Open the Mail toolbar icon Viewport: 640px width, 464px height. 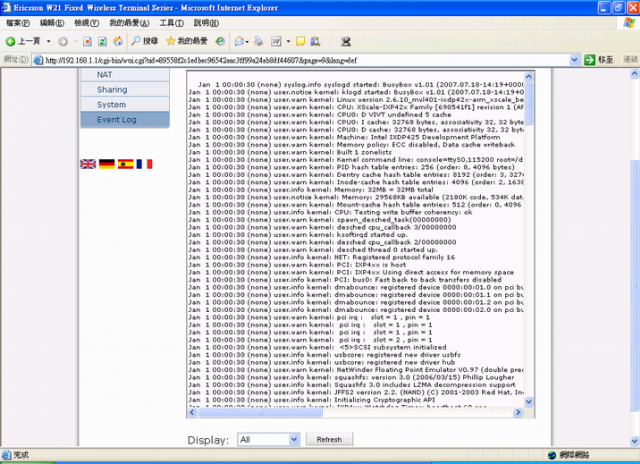tap(239, 41)
